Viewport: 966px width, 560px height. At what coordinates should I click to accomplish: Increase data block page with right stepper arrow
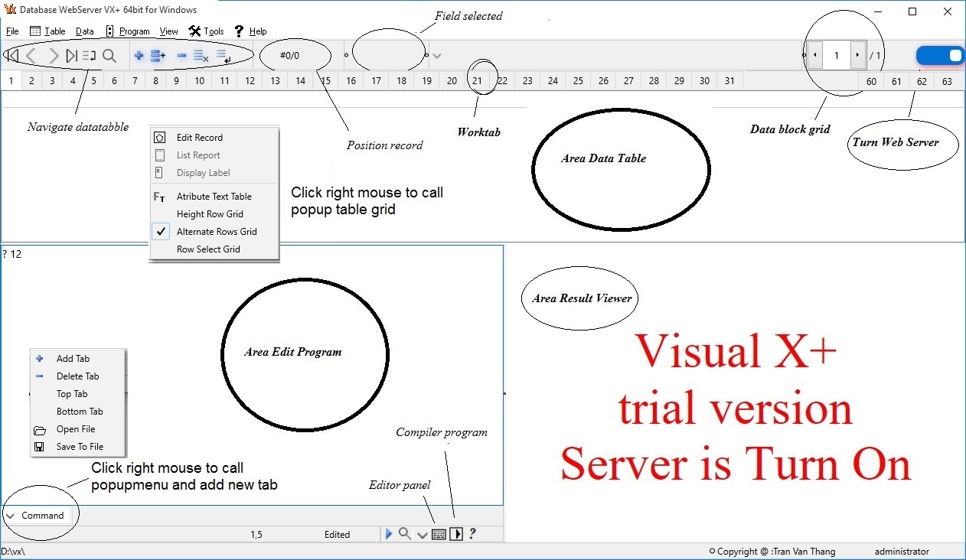click(x=857, y=55)
